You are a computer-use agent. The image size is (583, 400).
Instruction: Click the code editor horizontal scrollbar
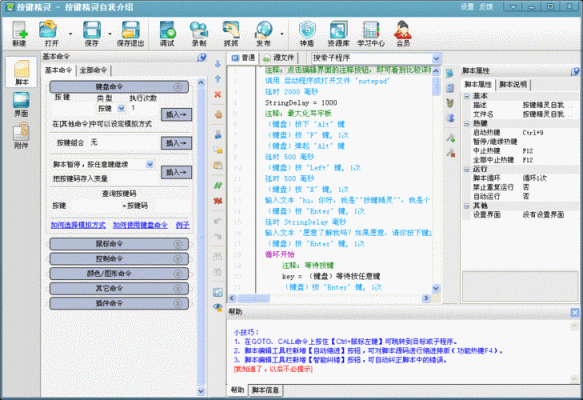(x=329, y=298)
